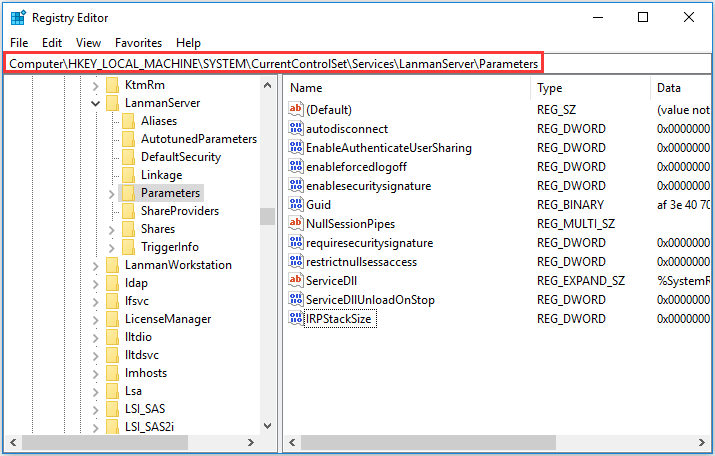
Task: Click the NullSessionPipes string icon
Action: [295, 223]
